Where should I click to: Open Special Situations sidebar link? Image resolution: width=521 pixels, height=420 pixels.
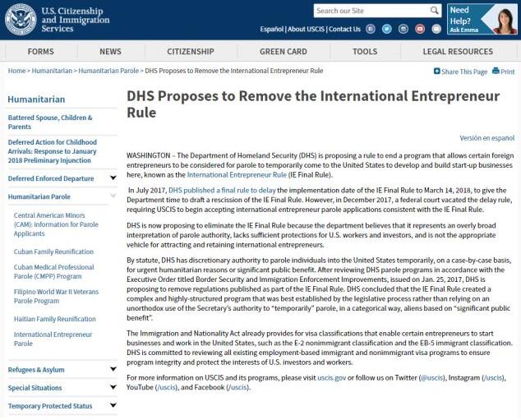coord(35,388)
